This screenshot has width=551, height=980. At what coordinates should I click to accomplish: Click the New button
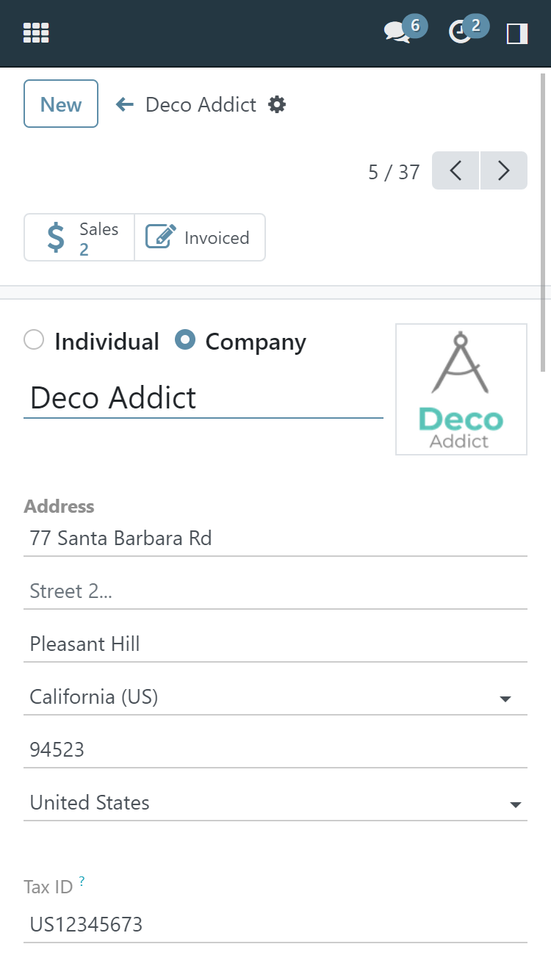pyautogui.click(x=61, y=104)
